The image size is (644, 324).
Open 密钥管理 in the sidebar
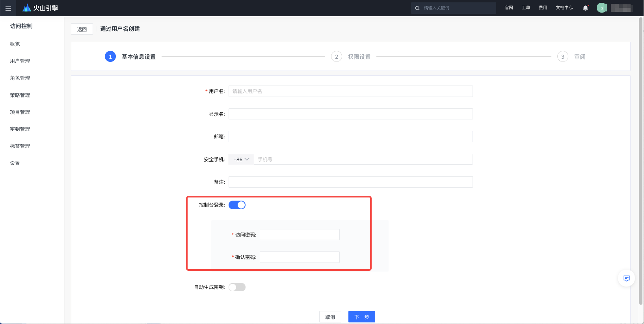[20, 129]
